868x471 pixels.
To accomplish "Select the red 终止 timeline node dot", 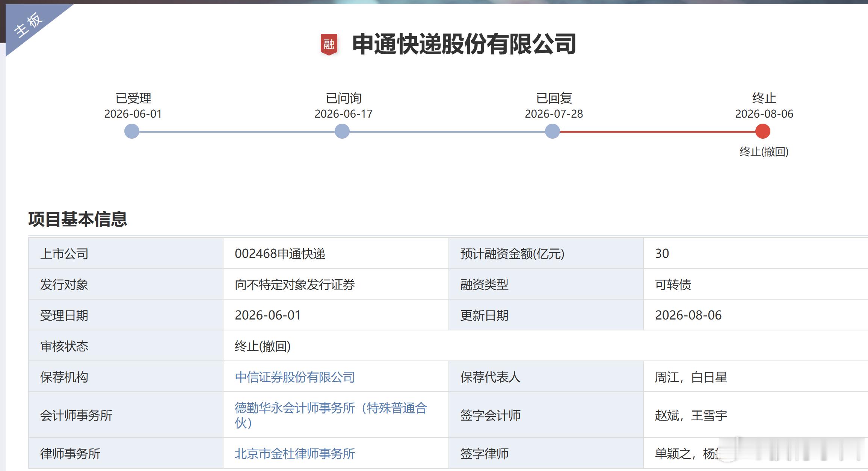I will point(763,131).
